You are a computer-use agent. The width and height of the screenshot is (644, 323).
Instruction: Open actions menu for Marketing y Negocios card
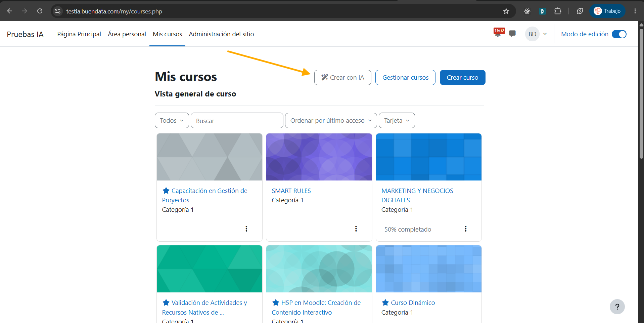coord(466,229)
